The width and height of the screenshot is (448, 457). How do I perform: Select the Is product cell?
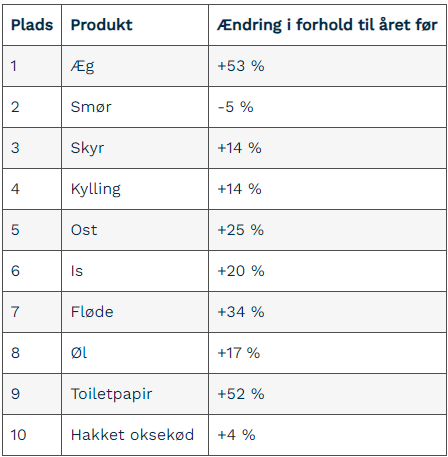click(x=135, y=271)
